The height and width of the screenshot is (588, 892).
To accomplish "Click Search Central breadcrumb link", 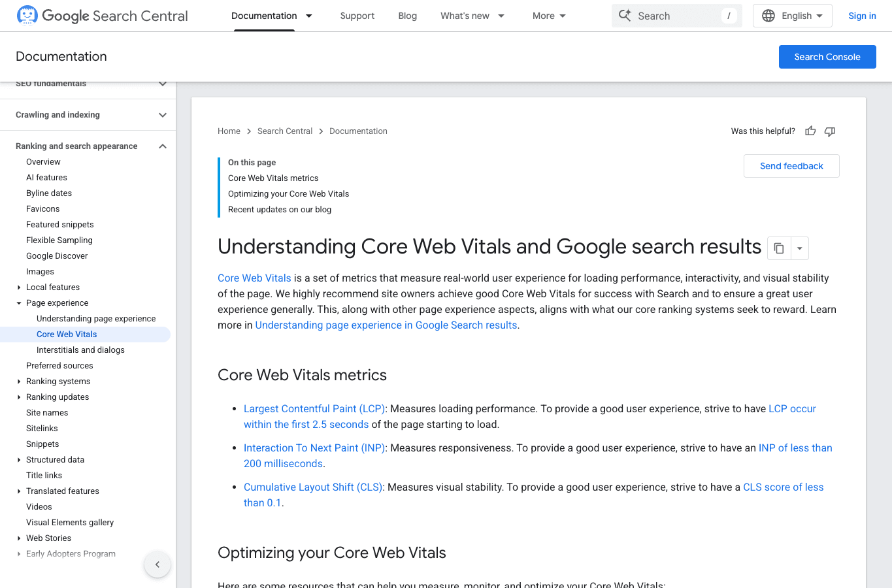I will coord(285,131).
